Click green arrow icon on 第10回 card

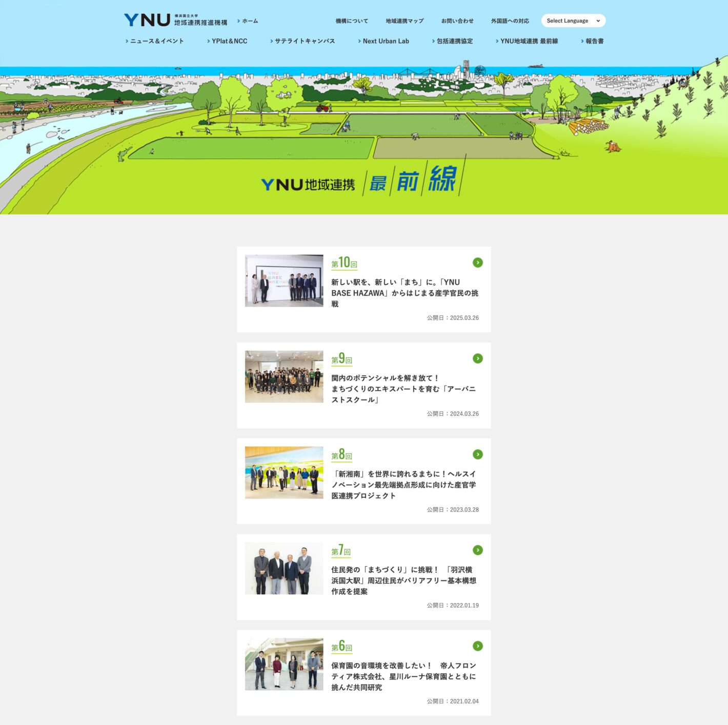[477, 263]
